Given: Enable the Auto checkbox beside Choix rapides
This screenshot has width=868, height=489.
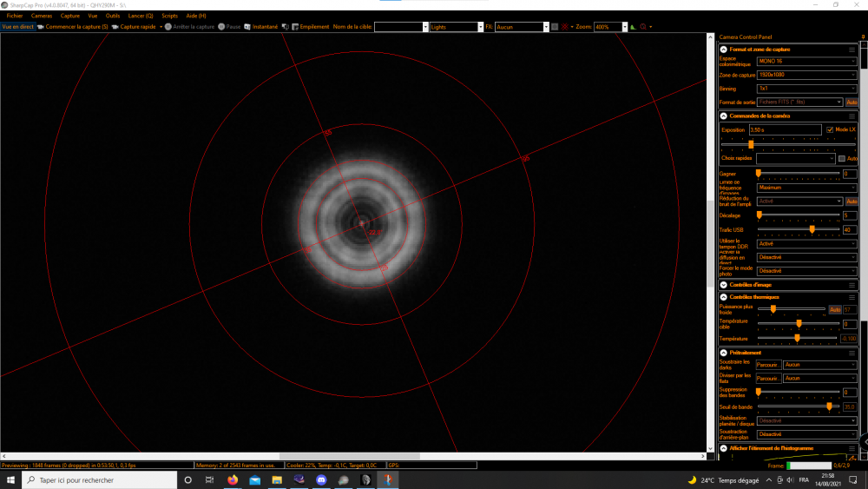Looking at the screenshot, I should pos(841,159).
